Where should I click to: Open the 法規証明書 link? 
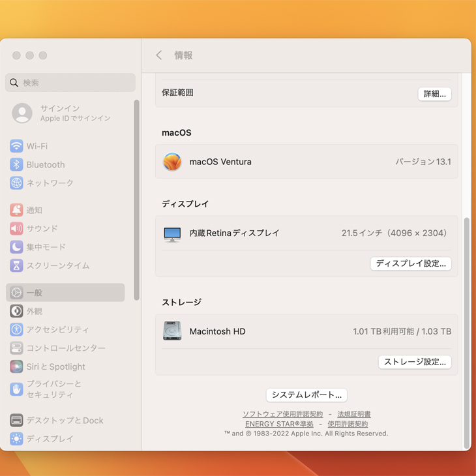pos(354,414)
